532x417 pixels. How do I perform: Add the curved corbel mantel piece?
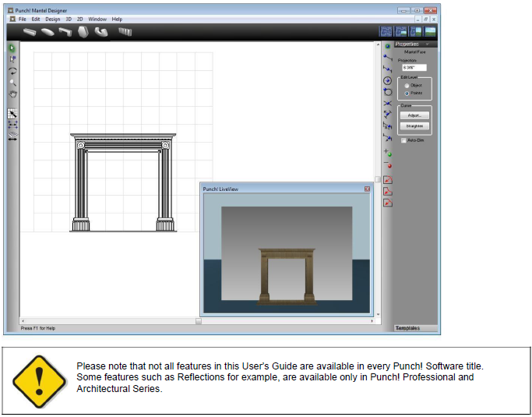(101, 32)
